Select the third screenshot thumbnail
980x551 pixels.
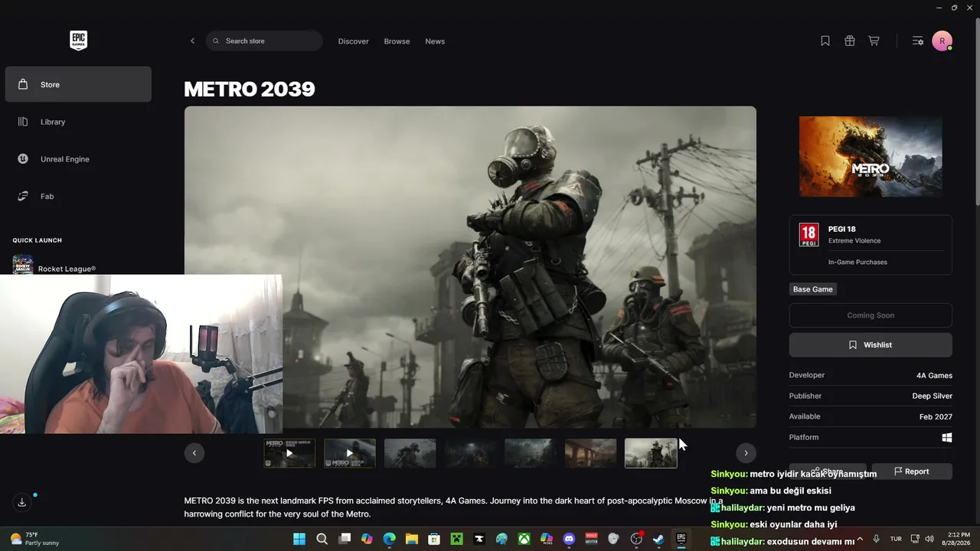click(410, 453)
